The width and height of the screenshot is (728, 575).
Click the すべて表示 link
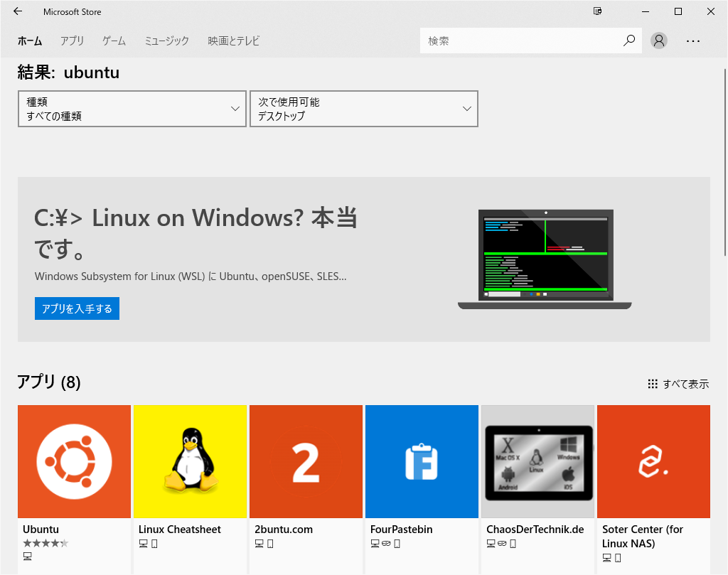pyautogui.click(x=686, y=385)
